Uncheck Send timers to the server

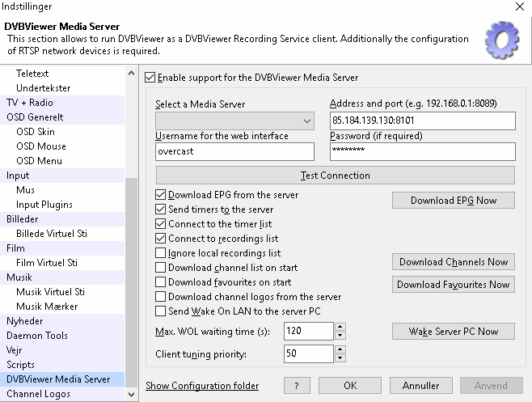point(160,209)
